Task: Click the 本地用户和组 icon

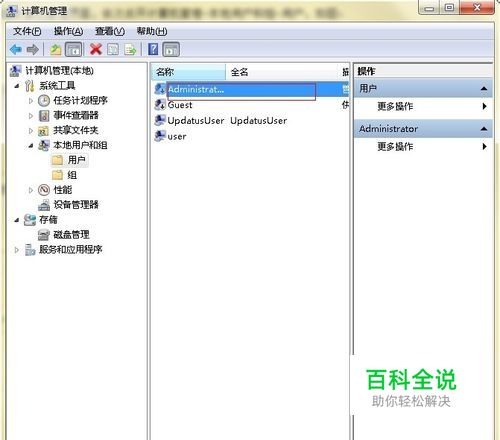Action: (x=44, y=145)
